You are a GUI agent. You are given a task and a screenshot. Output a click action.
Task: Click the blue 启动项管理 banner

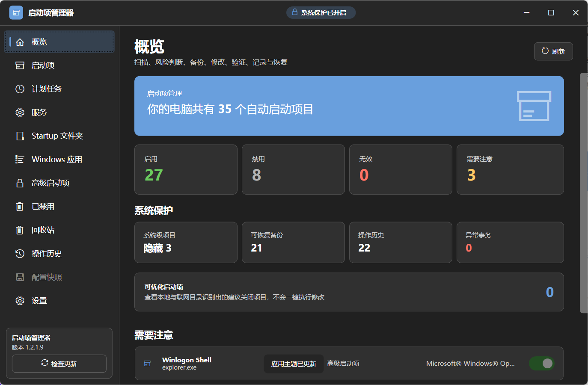[349, 106]
